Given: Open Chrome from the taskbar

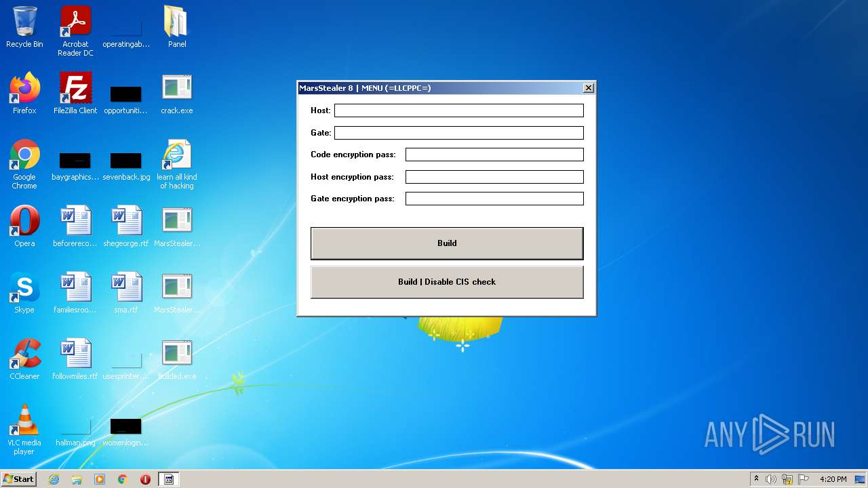Looking at the screenshot, I should (x=123, y=479).
